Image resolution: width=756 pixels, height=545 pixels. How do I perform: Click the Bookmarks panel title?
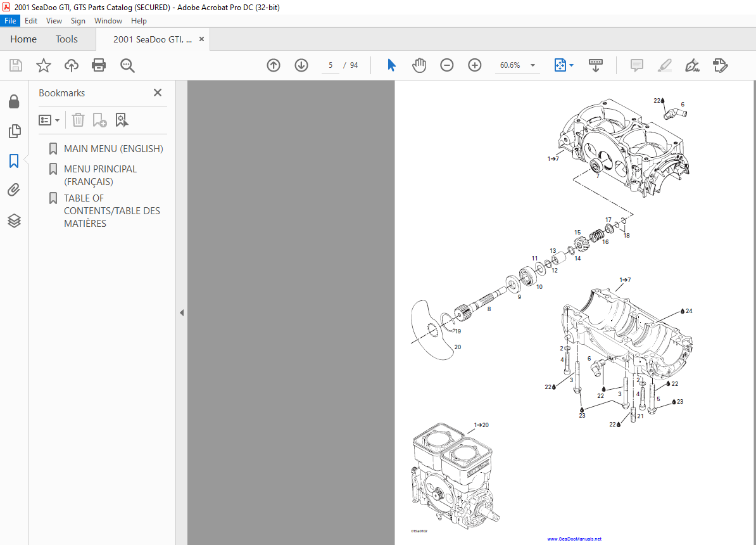tap(61, 93)
